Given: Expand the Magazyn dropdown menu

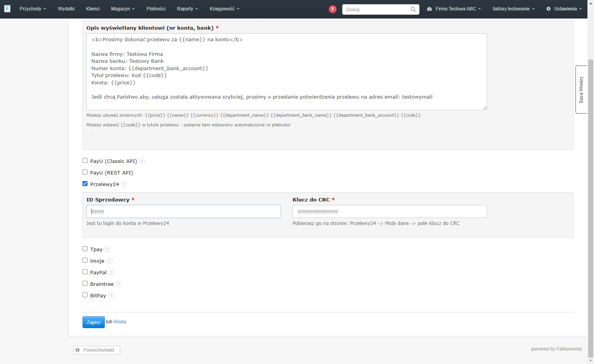Looking at the screenshot, I should [123, 9].
